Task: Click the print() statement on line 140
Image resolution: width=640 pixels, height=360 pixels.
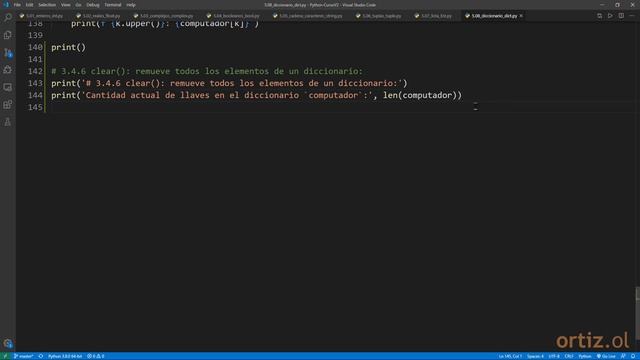Action: 69,47
